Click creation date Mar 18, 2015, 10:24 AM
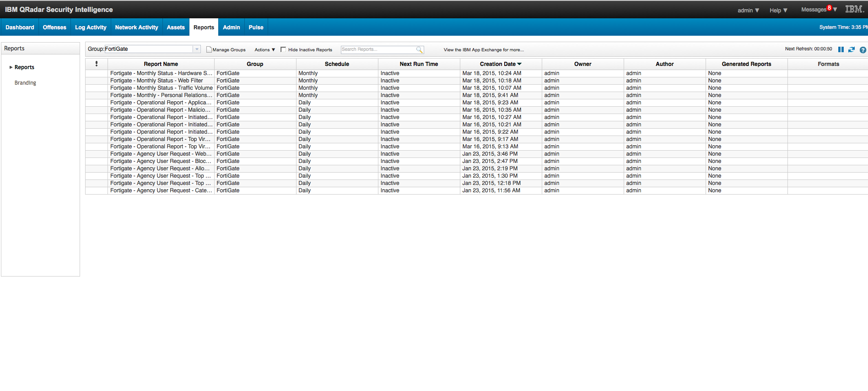 [491, 73]
